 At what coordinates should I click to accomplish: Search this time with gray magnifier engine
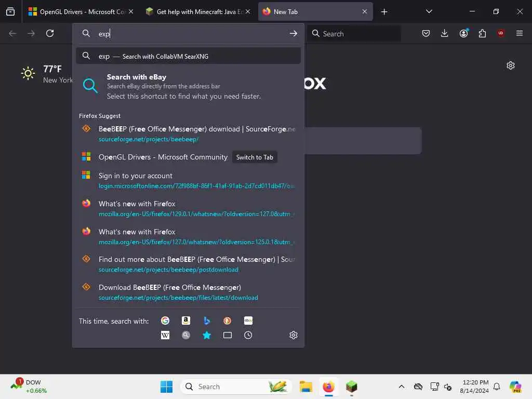[186, 335]
